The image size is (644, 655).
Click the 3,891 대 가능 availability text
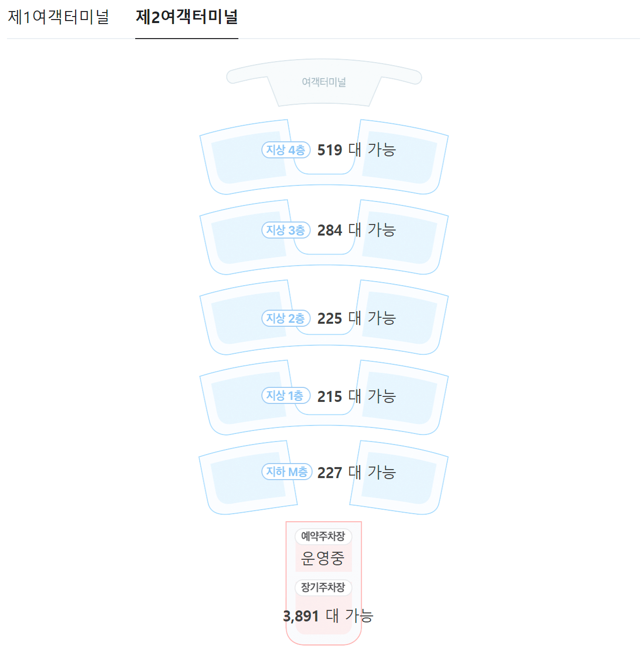[329, 614]
